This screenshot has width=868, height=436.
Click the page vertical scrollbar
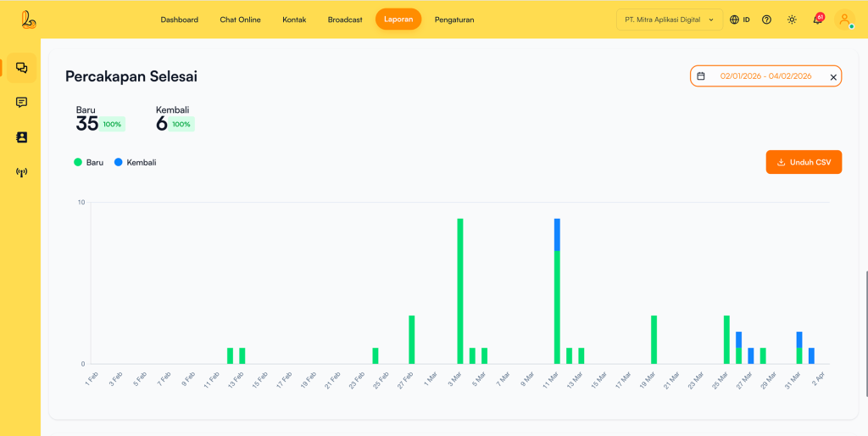[x=865, y=331]
